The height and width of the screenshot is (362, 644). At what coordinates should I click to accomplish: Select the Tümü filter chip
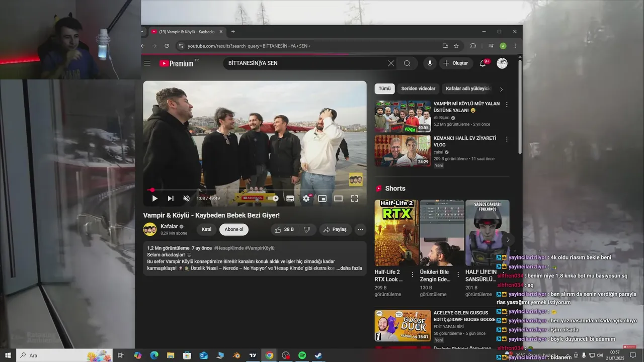(384, 88)
